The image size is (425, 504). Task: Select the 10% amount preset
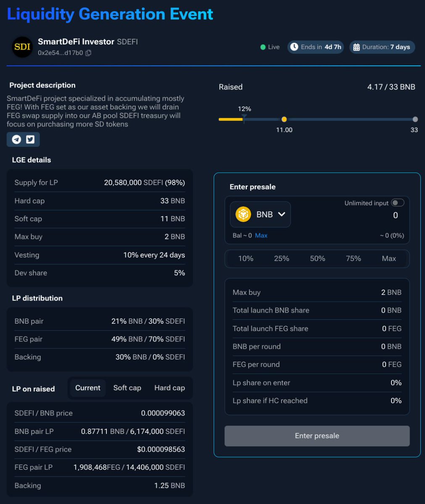coord(245,259)
